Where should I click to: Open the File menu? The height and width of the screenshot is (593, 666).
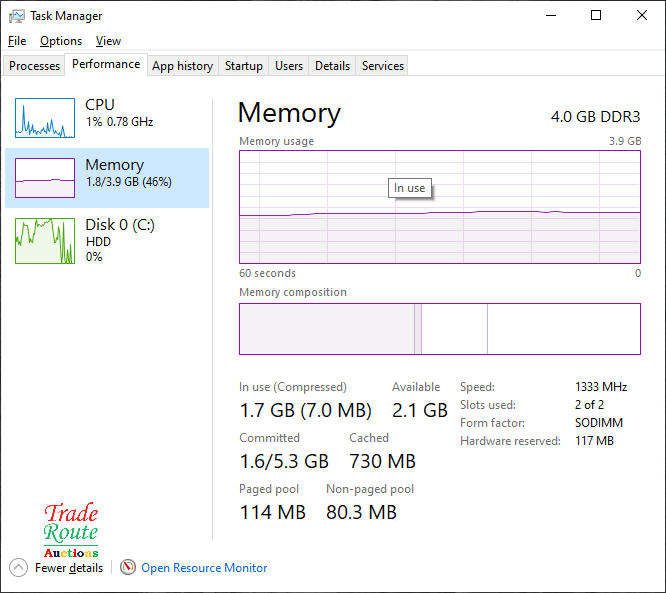17,41
